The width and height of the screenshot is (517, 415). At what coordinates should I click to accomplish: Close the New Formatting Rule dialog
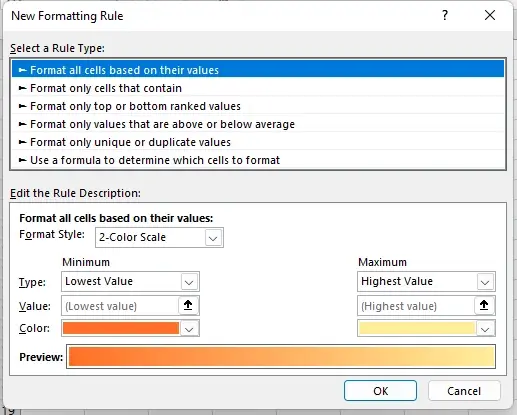coord(490,15)
